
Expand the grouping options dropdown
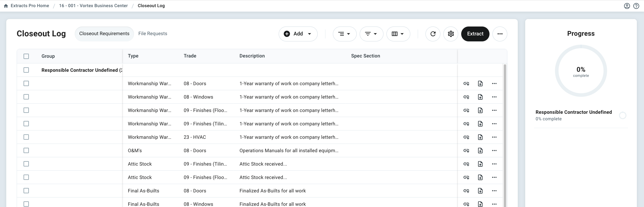pyautogui.click(x=344, y=34)
